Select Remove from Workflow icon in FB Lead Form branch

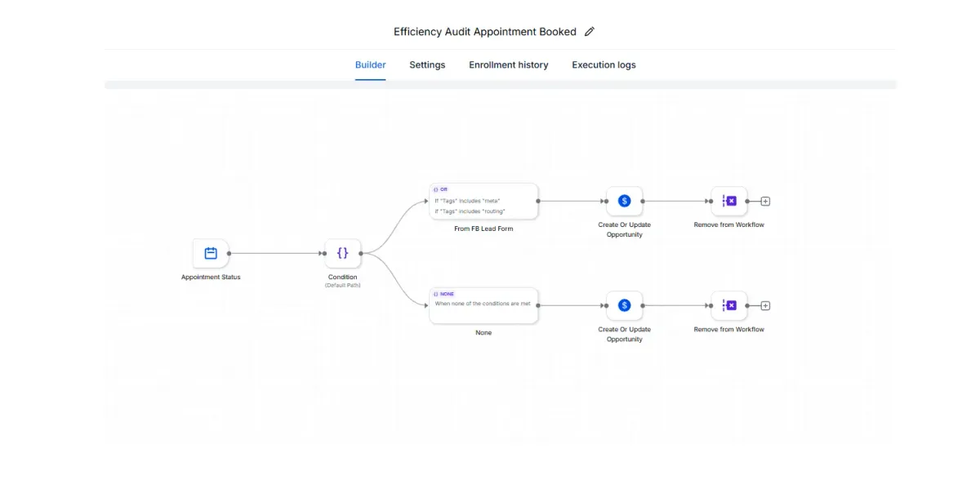pos(729,201)
